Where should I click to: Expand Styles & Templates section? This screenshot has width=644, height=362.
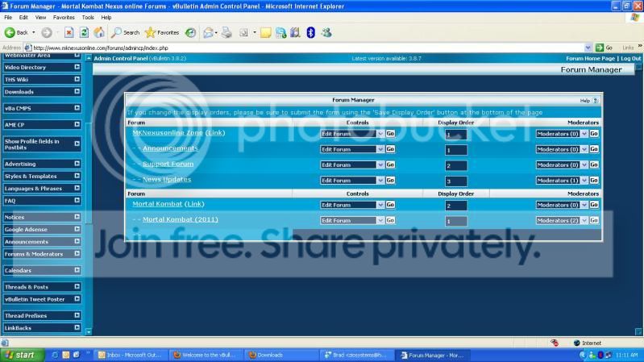point(77,176)
